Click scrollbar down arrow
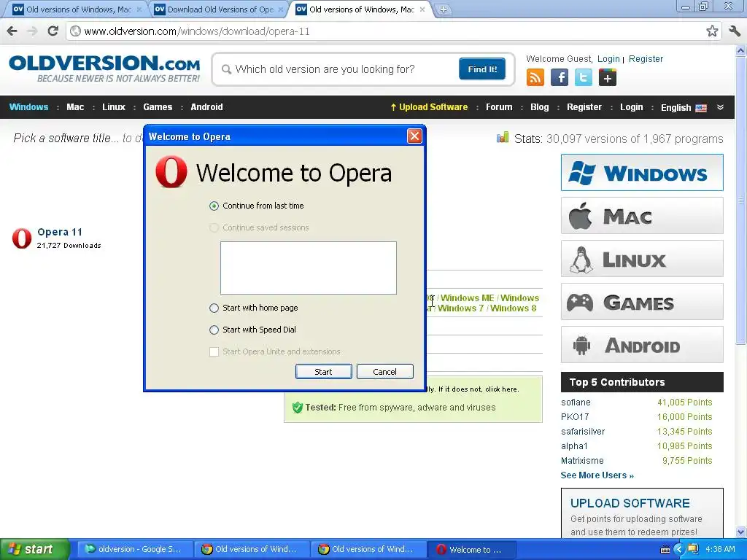 741,532
